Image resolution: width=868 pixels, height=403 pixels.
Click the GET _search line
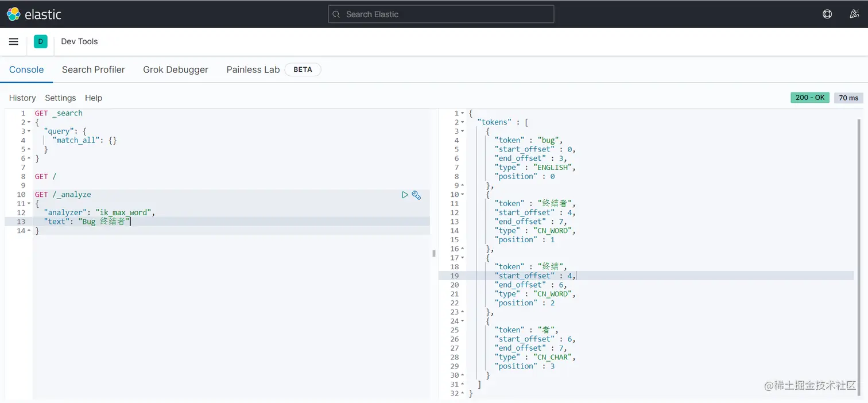point(59,113)
